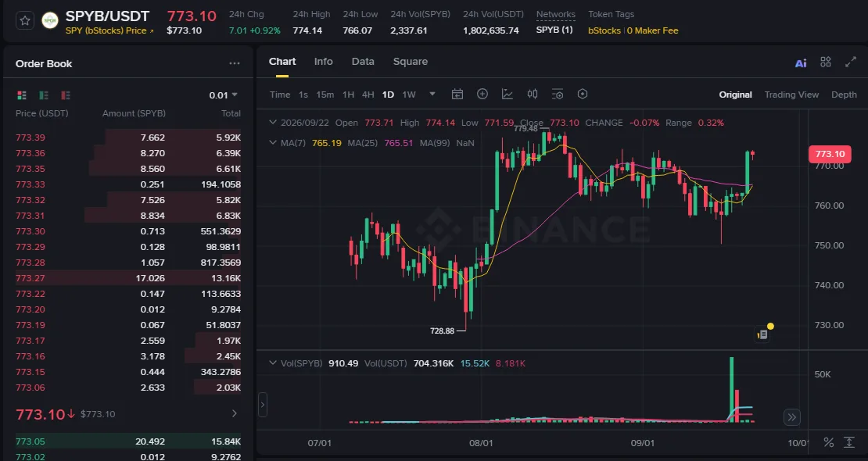The height and width of the screenshot is (461, 868).
Task: Click the ask price 773.31 row
Action: 128,216
